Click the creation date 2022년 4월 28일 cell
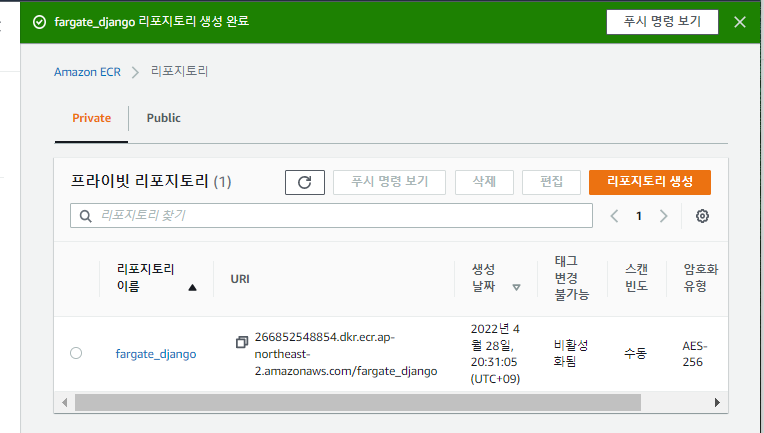This screenshot has height=433, width=764. pos(495,354)
